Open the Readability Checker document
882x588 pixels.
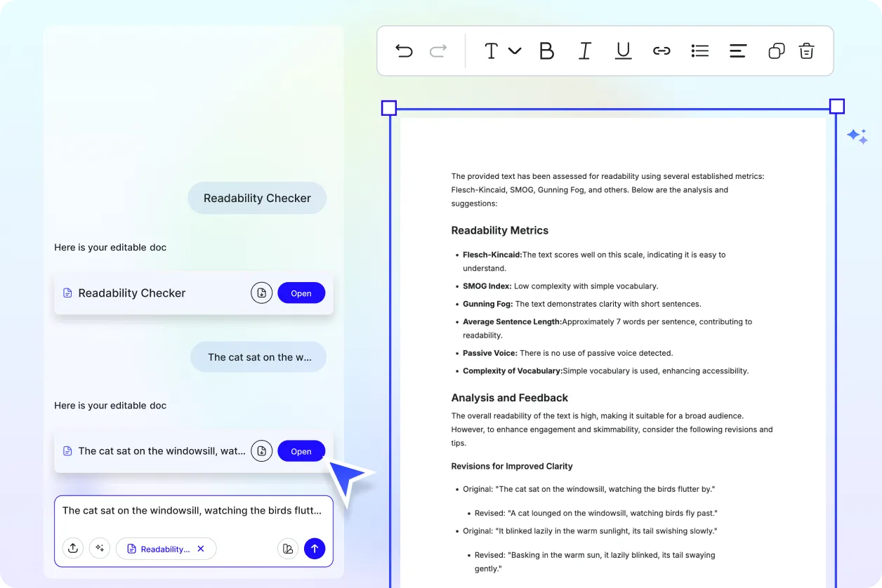[301, 293]
